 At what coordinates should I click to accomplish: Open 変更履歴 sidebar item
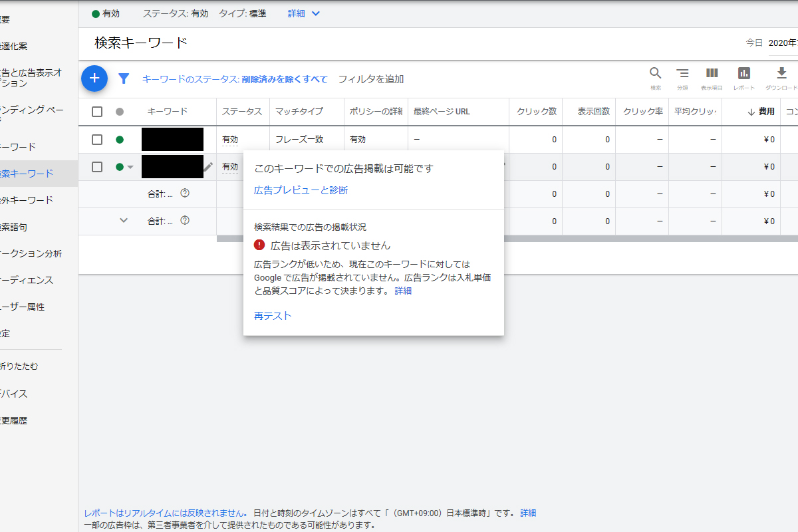pyautogui.click(x=14, y=420)
